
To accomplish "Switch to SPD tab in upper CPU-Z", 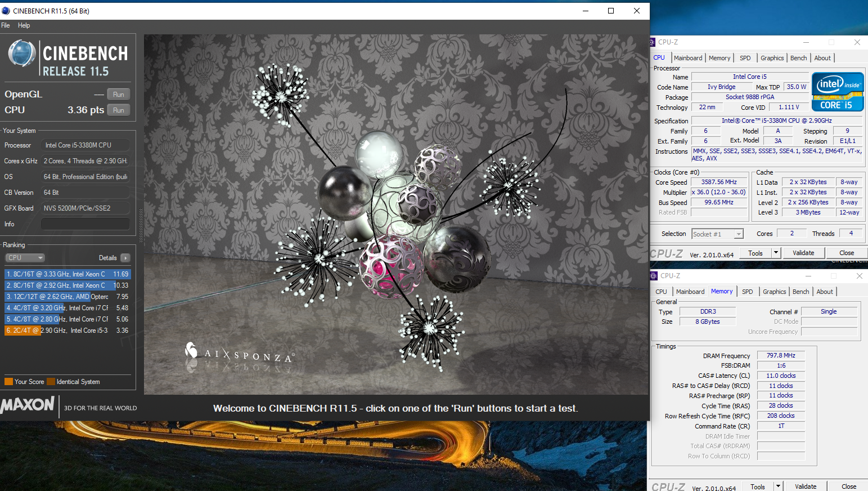I will pos(745,58).
